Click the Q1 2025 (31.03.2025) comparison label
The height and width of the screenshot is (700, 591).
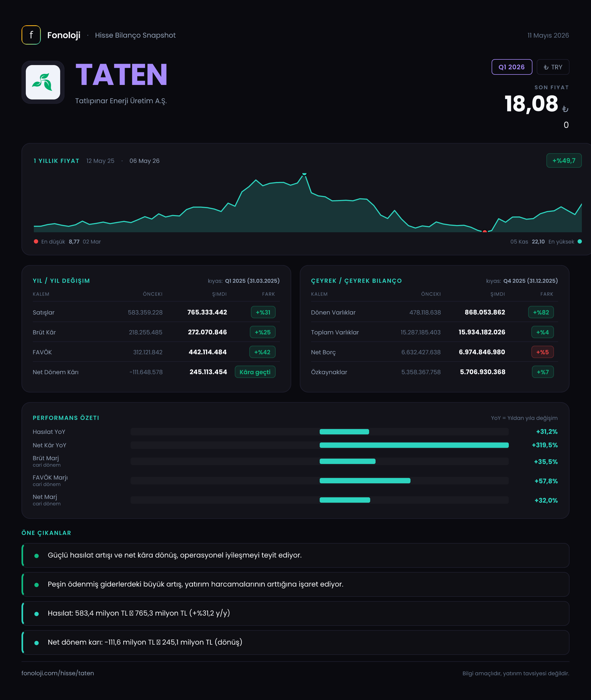252,281
